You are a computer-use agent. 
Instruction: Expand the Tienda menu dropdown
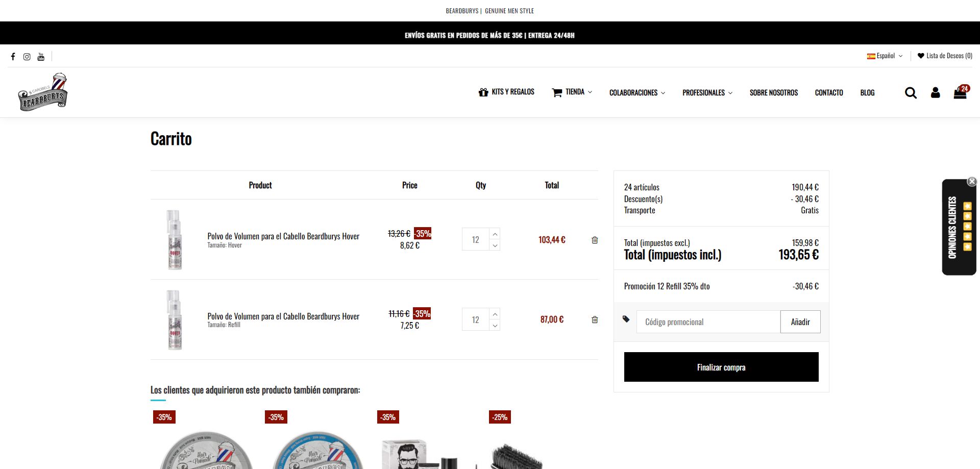pos(572,92)
